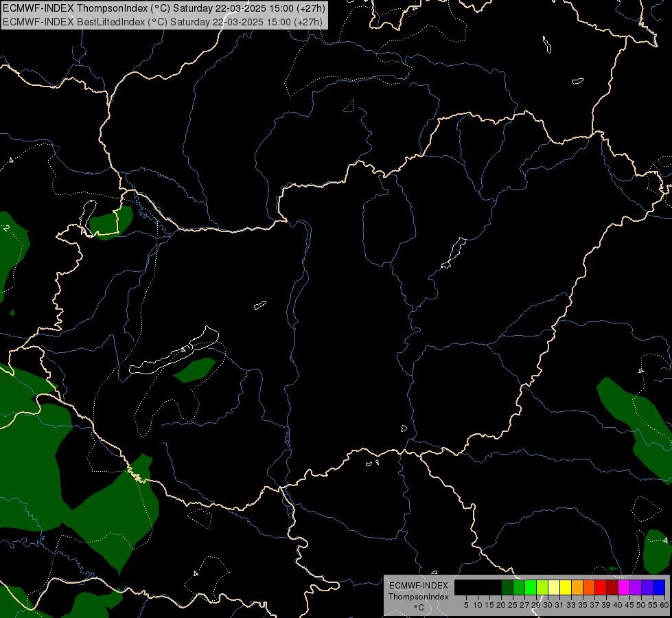672x618 pixels.
Task: Click the legend's ThompsonIndex label
Action: (x=419, y=597)
